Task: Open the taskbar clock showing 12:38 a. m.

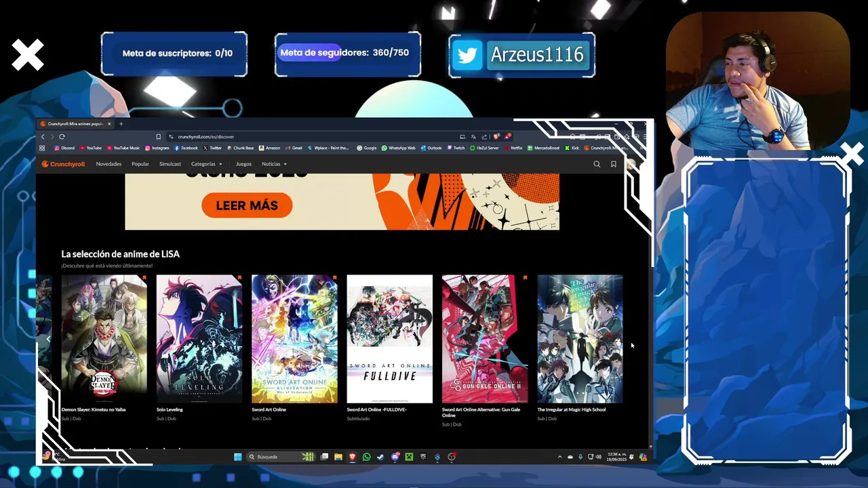Action: [x=617, y=457]
